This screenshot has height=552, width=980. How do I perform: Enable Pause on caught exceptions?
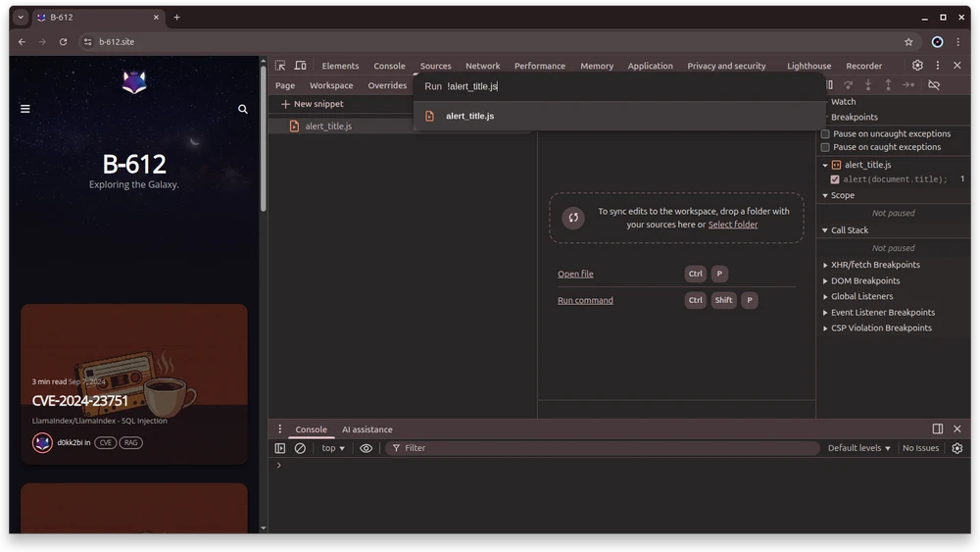coord(825,147)
